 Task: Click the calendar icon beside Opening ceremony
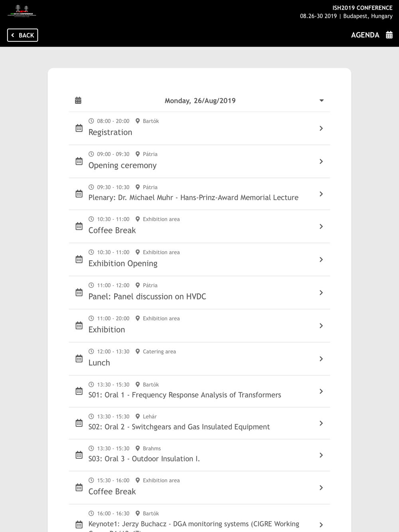79,162
